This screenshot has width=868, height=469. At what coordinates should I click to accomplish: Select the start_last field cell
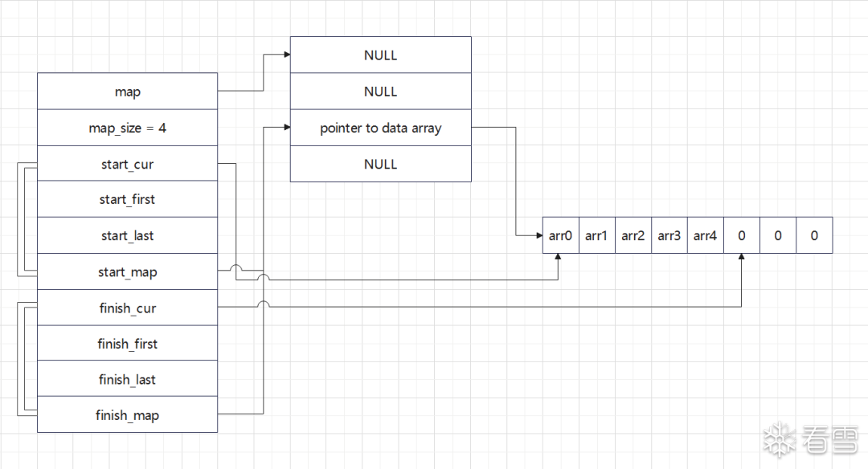(127, 235)
